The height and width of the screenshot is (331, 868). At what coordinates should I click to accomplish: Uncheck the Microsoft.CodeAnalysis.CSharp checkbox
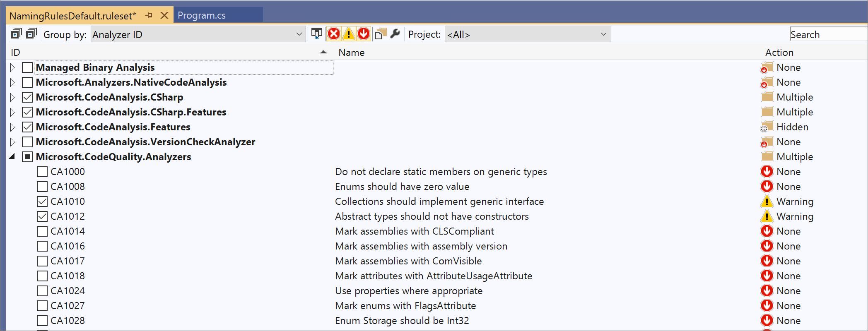click(x=27, y=97)
